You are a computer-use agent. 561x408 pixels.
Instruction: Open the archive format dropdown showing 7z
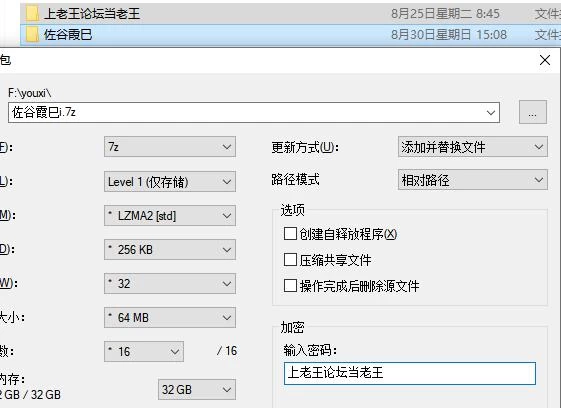170,147
